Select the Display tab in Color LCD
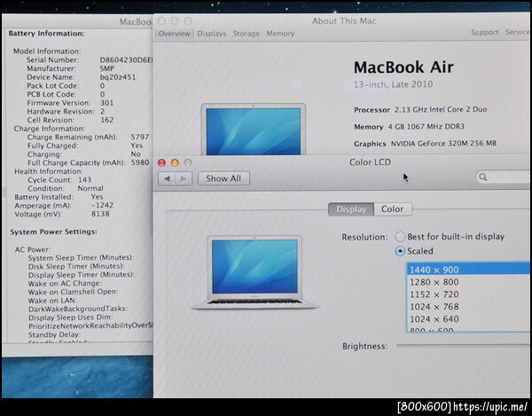This screenshot has width=532, height=416. coord(351,209)
